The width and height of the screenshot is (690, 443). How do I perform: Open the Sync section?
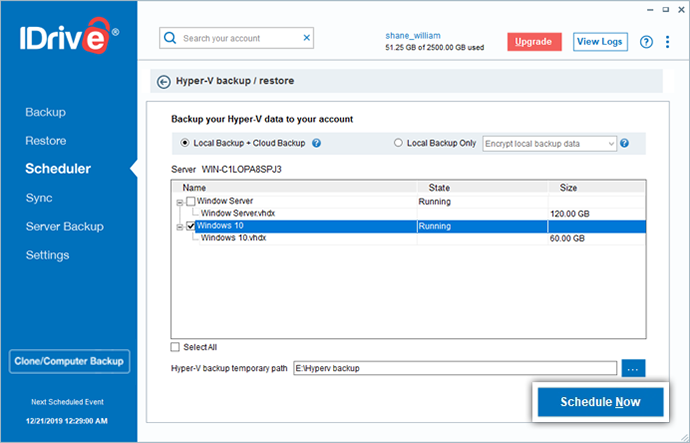click(x=39, y=198)
